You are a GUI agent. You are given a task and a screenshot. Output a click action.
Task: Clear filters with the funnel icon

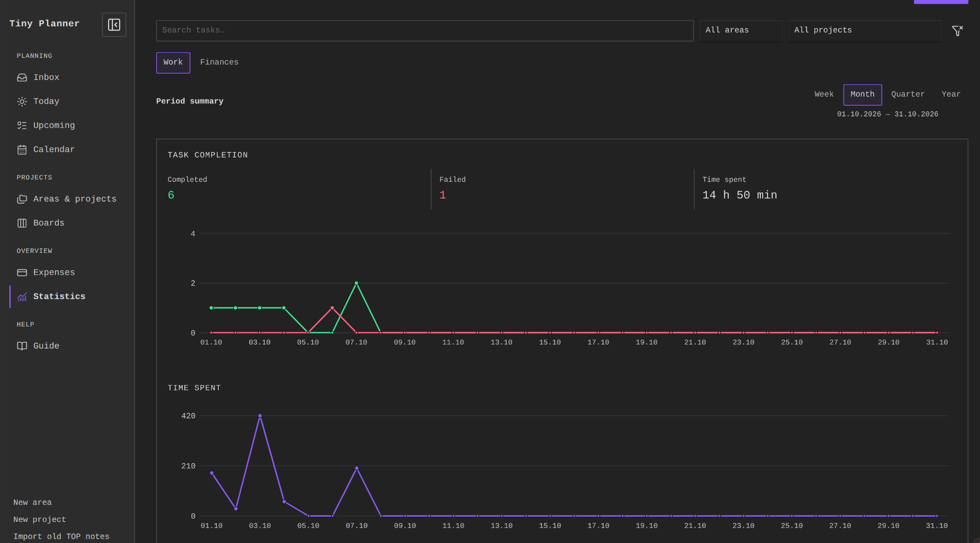[957, 31]
